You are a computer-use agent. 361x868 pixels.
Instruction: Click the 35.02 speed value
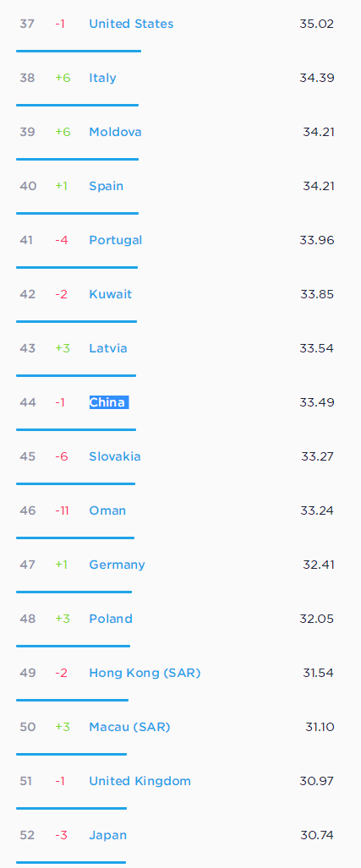(317, 24)
